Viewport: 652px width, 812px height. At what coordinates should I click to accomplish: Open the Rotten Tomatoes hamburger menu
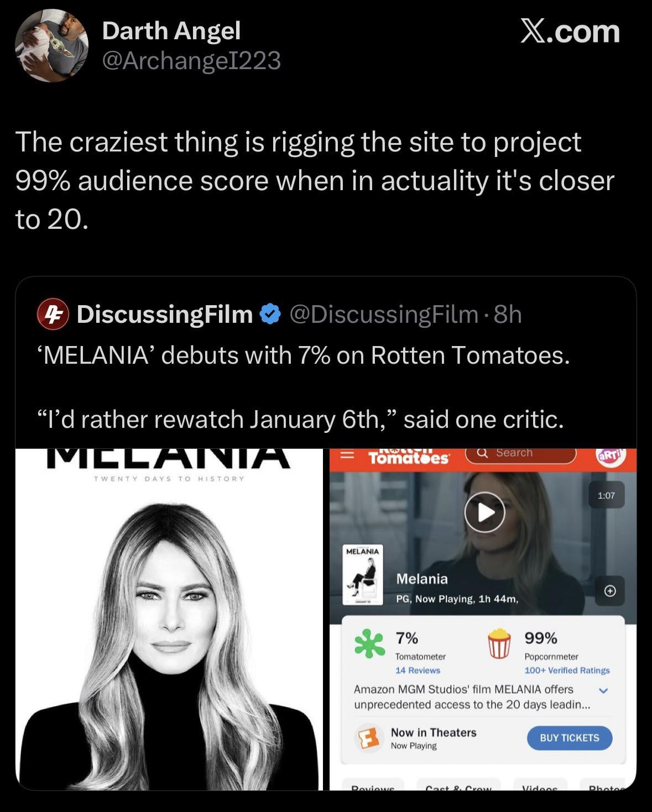click(x=347, y=455)
